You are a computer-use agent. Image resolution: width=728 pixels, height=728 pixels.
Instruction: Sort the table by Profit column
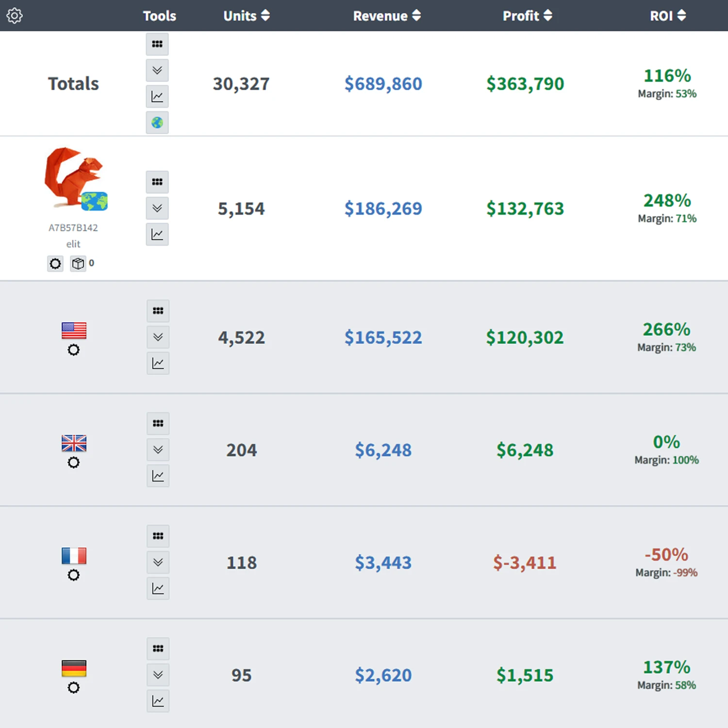(528, 16)
